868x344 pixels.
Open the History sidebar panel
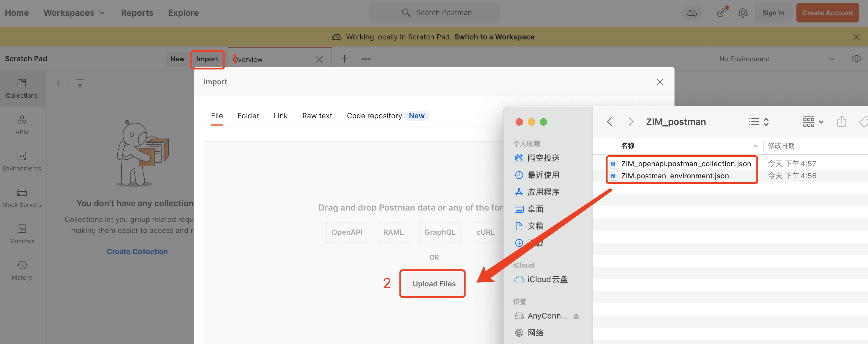tap(22, 271)
